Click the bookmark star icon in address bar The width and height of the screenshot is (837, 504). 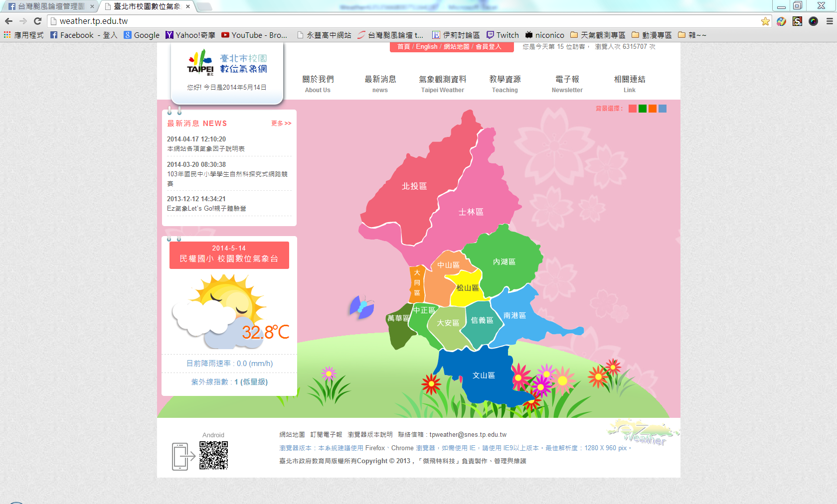[x=765, y=21]
